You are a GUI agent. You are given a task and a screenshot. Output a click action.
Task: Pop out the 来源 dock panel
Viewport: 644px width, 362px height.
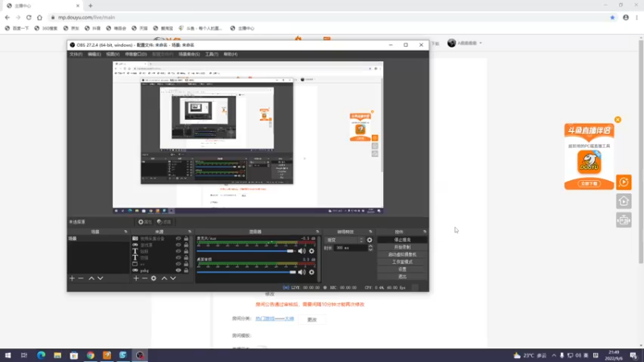[189, 232]
